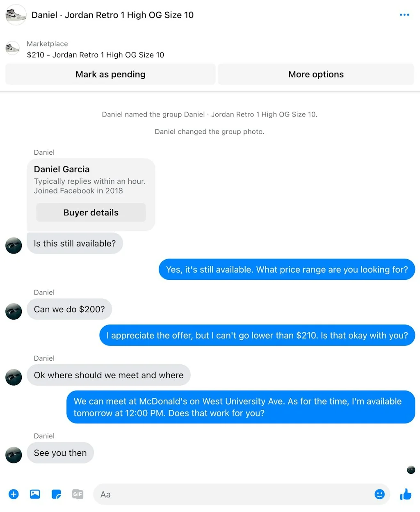This screenshot has width=420, height=512.
Task: Open the GIF selector
Action: [78, 494]
